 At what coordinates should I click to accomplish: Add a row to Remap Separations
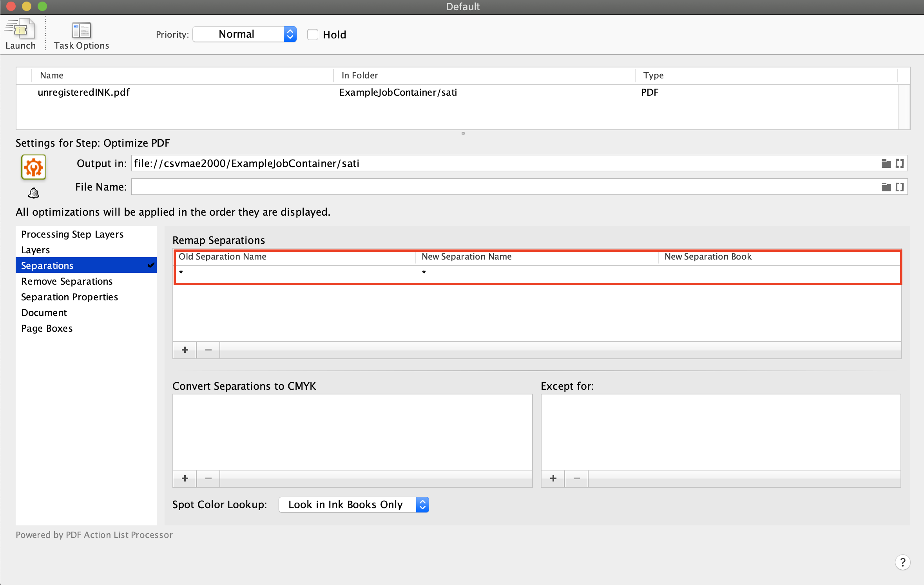click(184, 350)
